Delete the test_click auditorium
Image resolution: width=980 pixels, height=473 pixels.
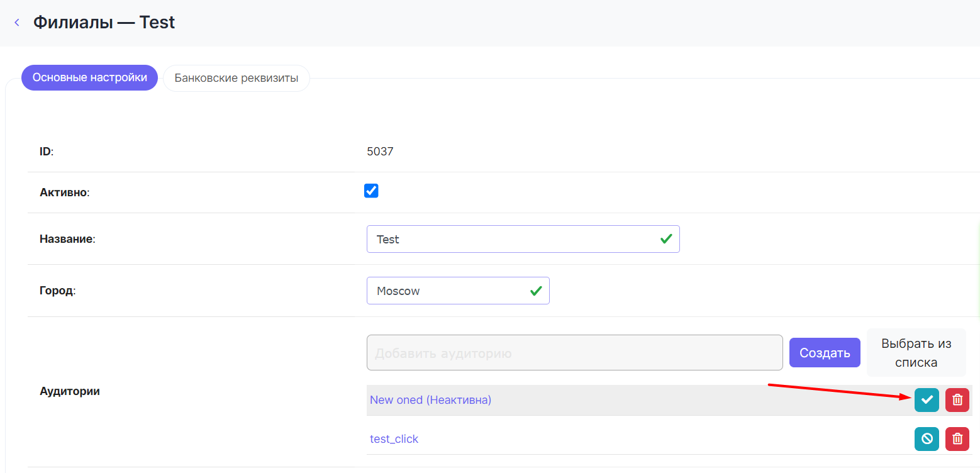click(x=957, y=439)
